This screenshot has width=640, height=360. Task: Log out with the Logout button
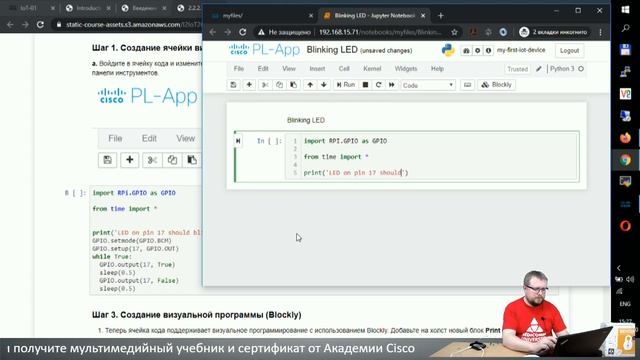569,51
